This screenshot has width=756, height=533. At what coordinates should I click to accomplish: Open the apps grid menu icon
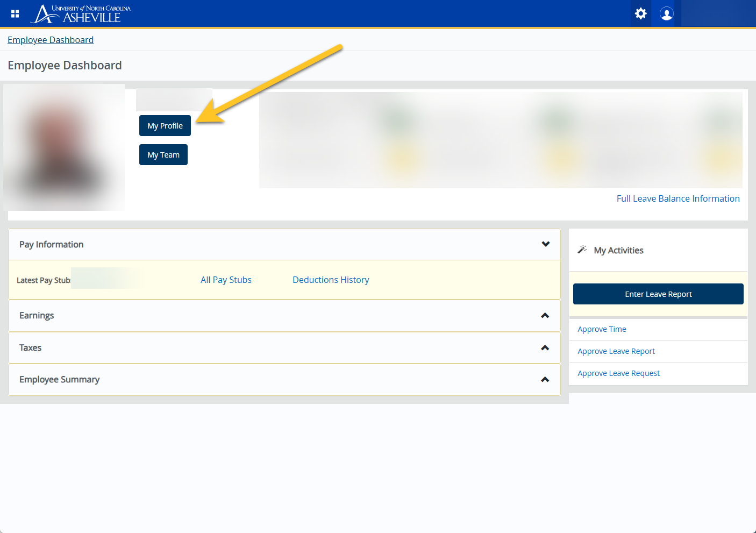(x=15, y=13)
